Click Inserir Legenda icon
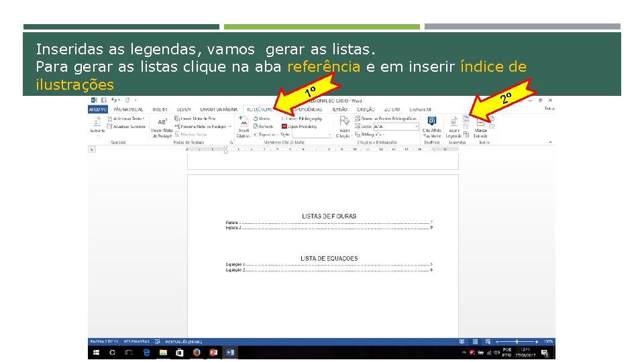 (454, 121)
